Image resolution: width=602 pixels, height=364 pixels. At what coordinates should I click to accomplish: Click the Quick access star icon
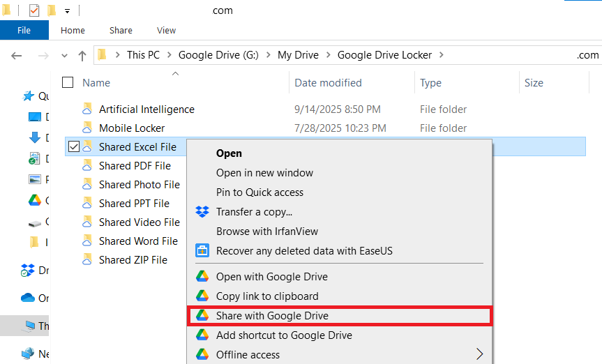point(29,96)
